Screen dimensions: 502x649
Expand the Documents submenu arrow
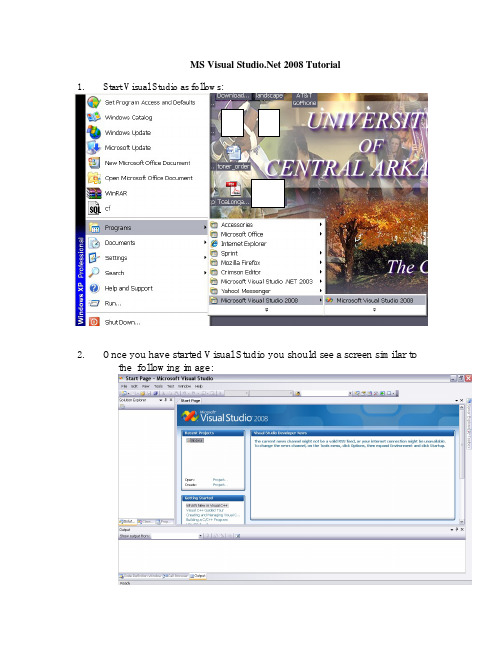point(205,243)
